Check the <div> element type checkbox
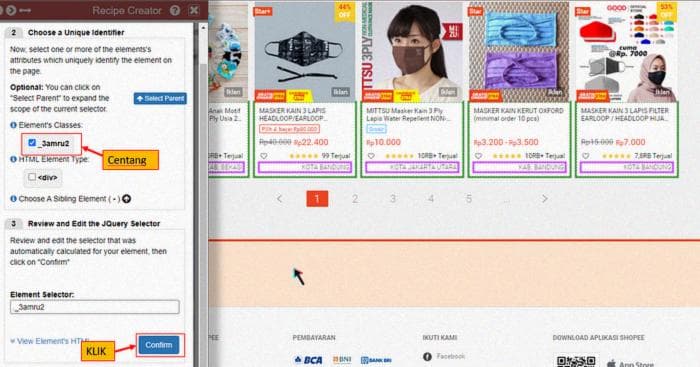Screen dimensions: 700x367 [x=32, y=177]
